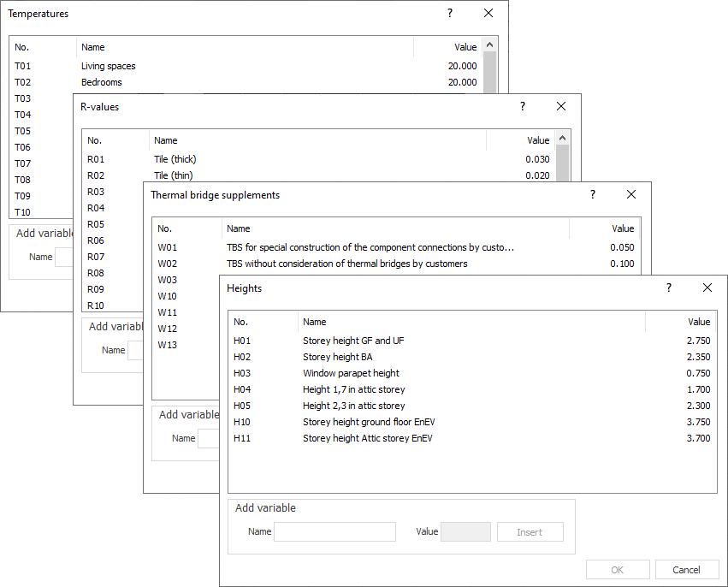728x587 pixels.
Task: Select row H04 Height 1,7 in attic storey
Action: 471,389
